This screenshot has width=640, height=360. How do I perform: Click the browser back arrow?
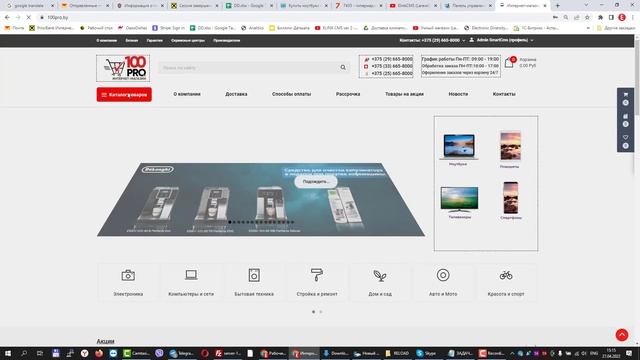[7, 18]
